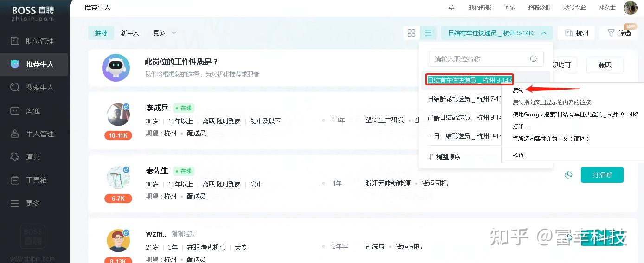Open 账号权益 in top bar
The image size is (644, 263).
click(575, 7)
